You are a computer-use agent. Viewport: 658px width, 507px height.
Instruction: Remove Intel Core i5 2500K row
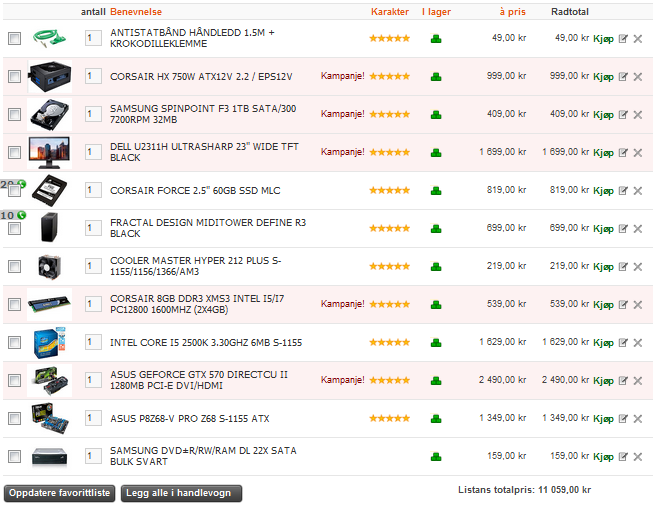(x=638, y=342)
